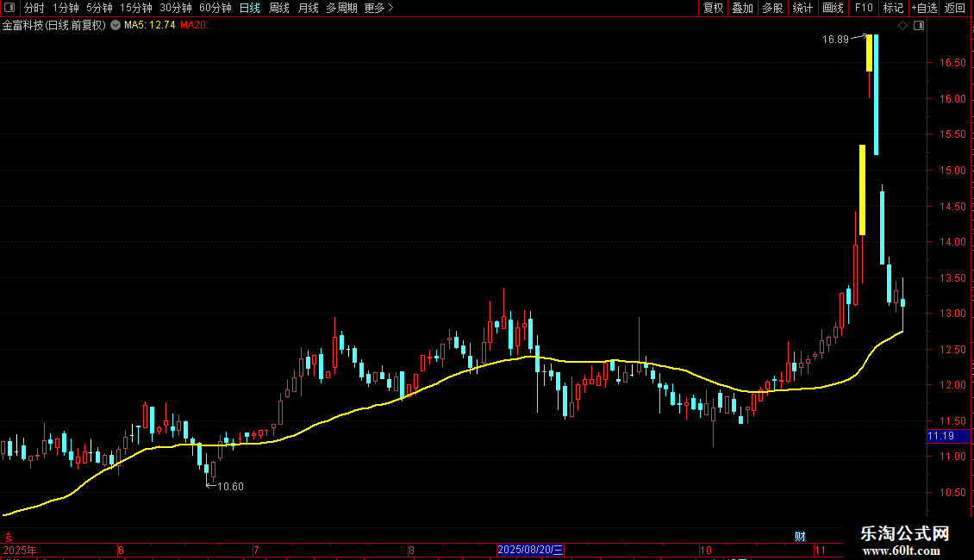Screen dimensions: 974x560
Task: Click the 10.60 low price label
Action: [x=230, y=486]
